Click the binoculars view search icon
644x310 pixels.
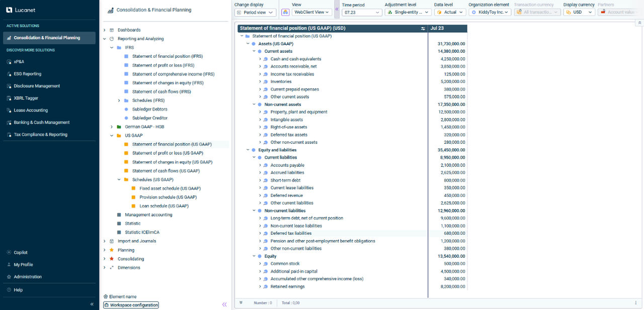[285, 12]
